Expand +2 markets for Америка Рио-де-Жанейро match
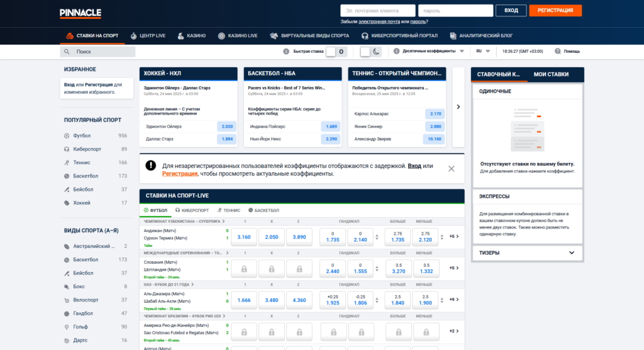The image size is (644, 350). [x=454, y=332]
